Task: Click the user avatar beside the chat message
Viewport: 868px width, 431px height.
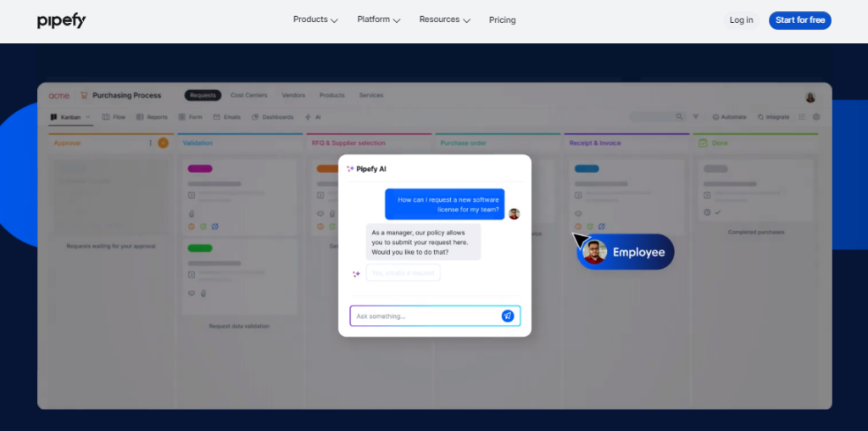Action: click(x=515, y=214)
